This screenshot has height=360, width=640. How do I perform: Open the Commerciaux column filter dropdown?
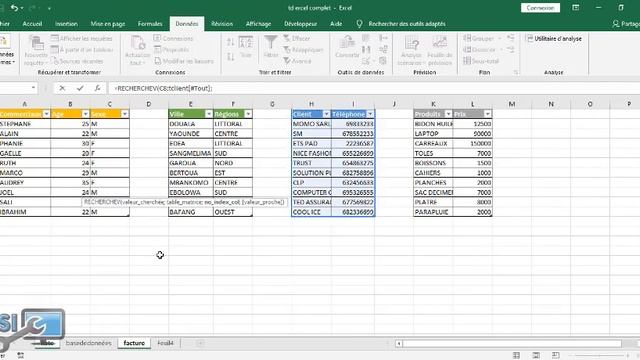point(46,114)
